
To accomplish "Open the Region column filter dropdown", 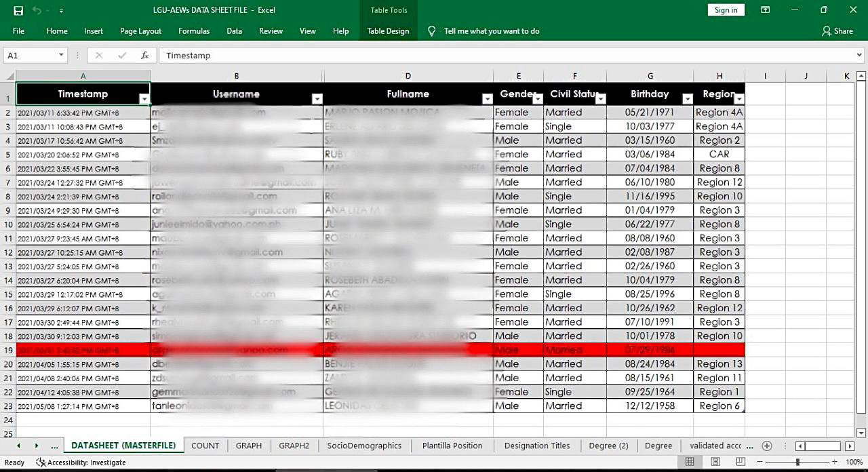I will point(738,99).
